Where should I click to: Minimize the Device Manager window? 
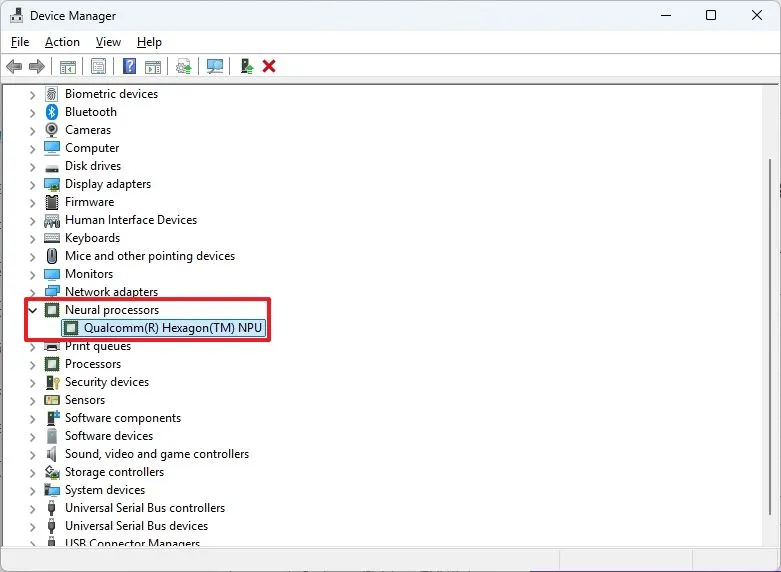click(666, 15)
